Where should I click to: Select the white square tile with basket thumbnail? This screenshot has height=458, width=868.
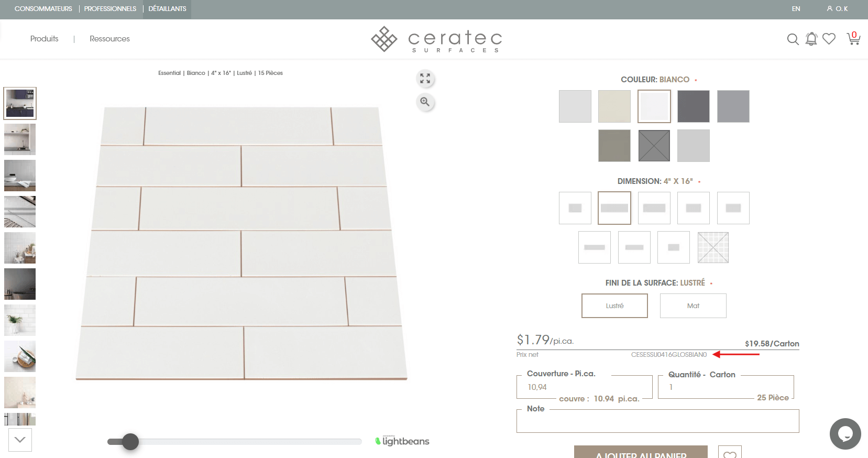pos(20,248)
